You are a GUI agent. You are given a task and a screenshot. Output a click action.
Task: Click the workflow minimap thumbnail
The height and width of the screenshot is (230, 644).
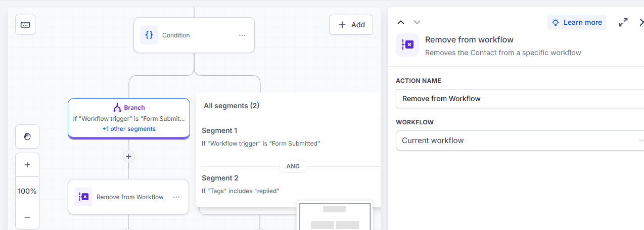[335, 216]
